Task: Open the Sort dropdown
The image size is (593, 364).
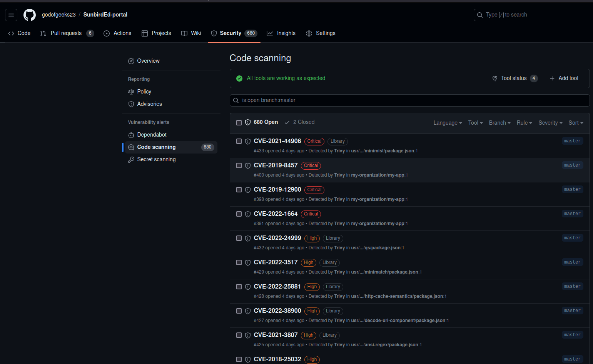Action: pos(576,123)
